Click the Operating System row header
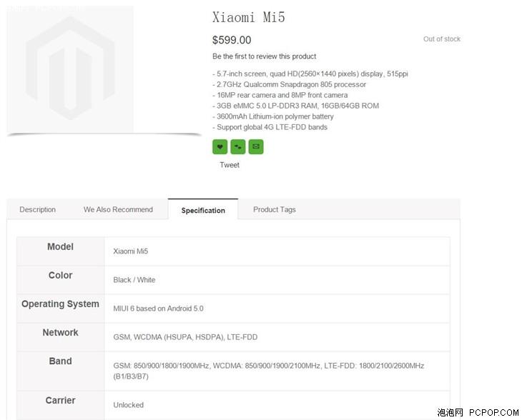 point(60,304)
